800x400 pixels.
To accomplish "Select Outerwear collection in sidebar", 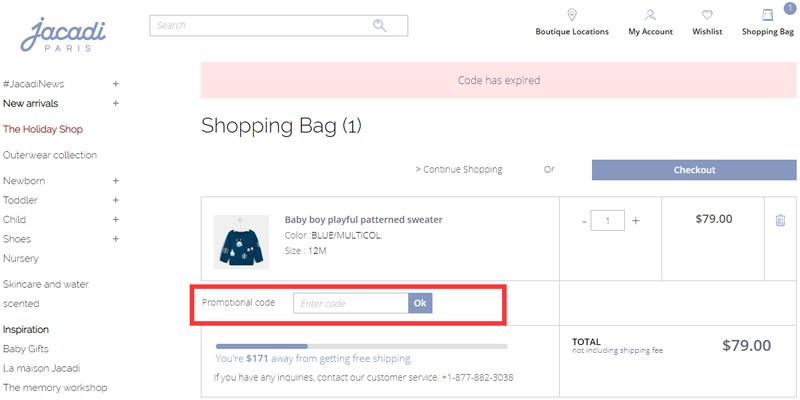I will coord(50,155).
